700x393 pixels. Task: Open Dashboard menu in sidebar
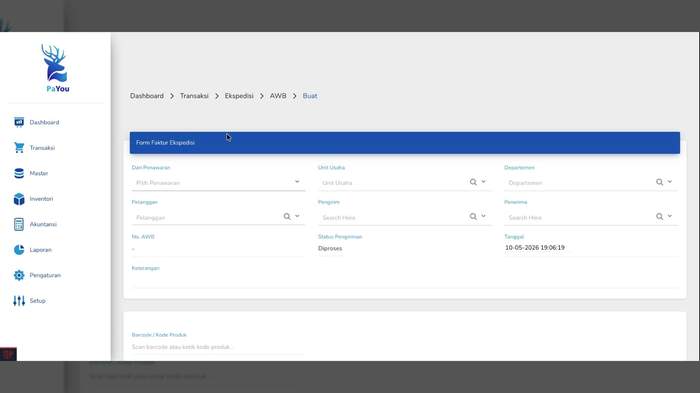pos(44,122)
